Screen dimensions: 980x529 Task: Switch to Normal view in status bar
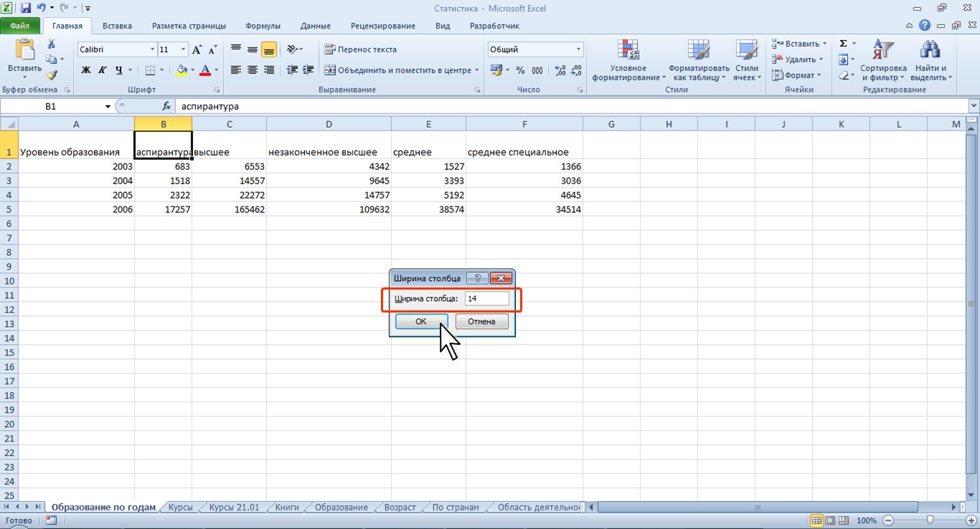click(x=816, y=520)
